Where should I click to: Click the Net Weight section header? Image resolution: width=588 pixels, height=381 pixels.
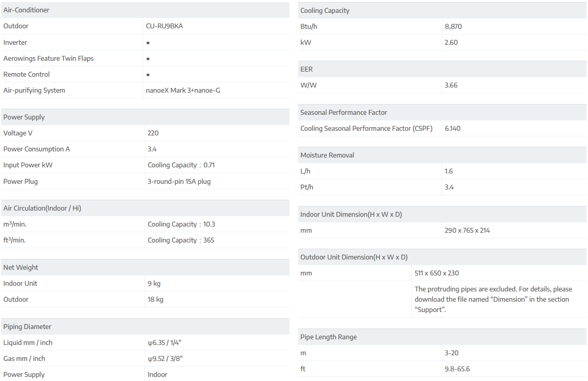[21, 268]
